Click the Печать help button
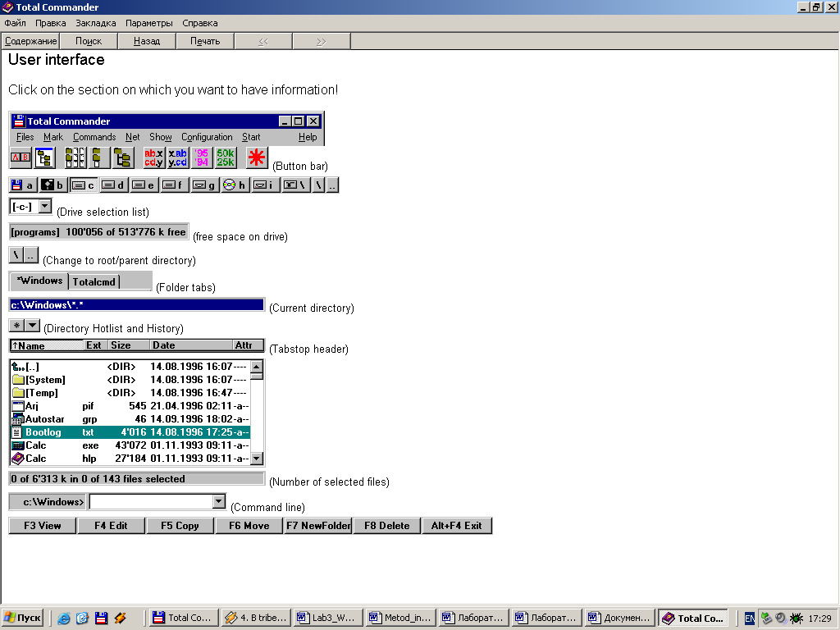This screenshot has width=840, height=630. 205,41
